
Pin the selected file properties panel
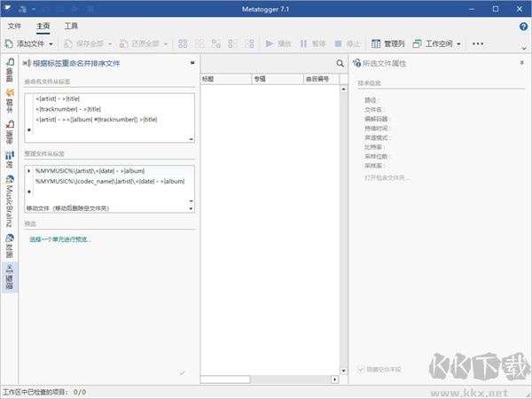521,63
